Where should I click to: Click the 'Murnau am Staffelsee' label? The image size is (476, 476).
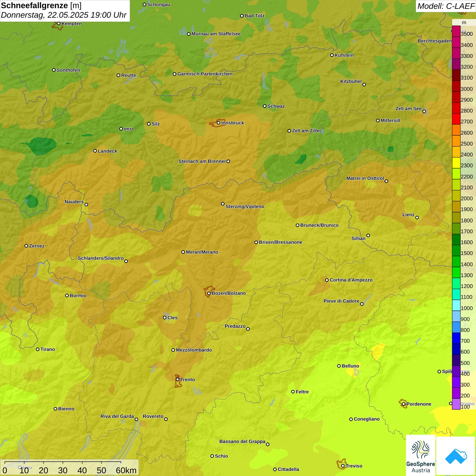coord(216,34)
